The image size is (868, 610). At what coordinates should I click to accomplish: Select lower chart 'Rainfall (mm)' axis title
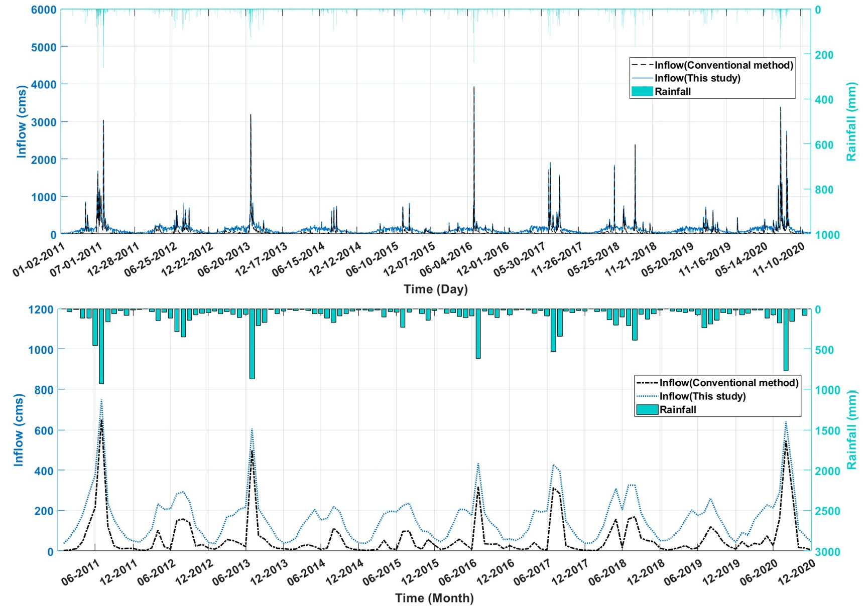pos(851,430)
